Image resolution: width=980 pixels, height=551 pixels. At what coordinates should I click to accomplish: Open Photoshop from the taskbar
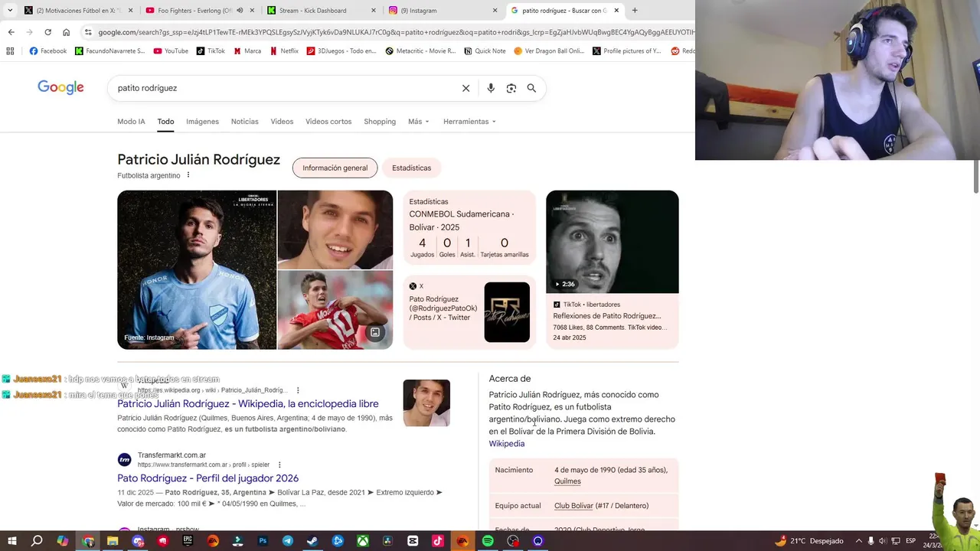point(263,541)
